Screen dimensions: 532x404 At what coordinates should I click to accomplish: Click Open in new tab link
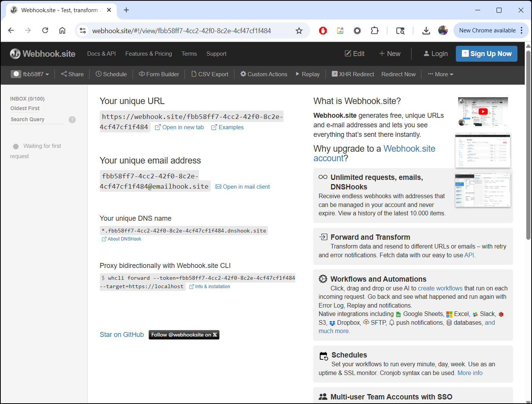coord(179,127)
